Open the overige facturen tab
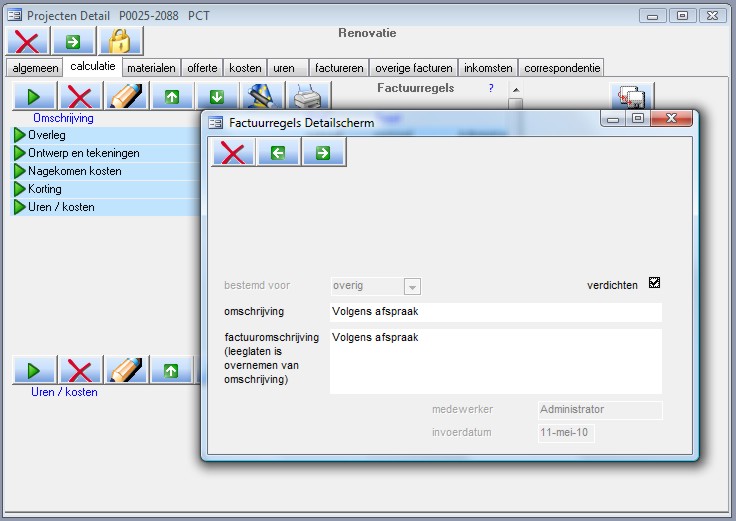Viewport: 736px width, 521px height. [x=414, y=68]
